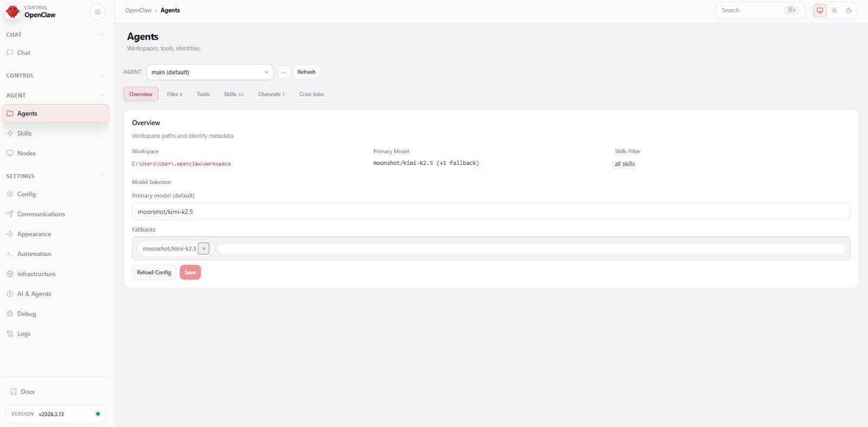The image size is (868, 427).
Task: Click the version v2026.3.13 text
Action: [51, 414]
